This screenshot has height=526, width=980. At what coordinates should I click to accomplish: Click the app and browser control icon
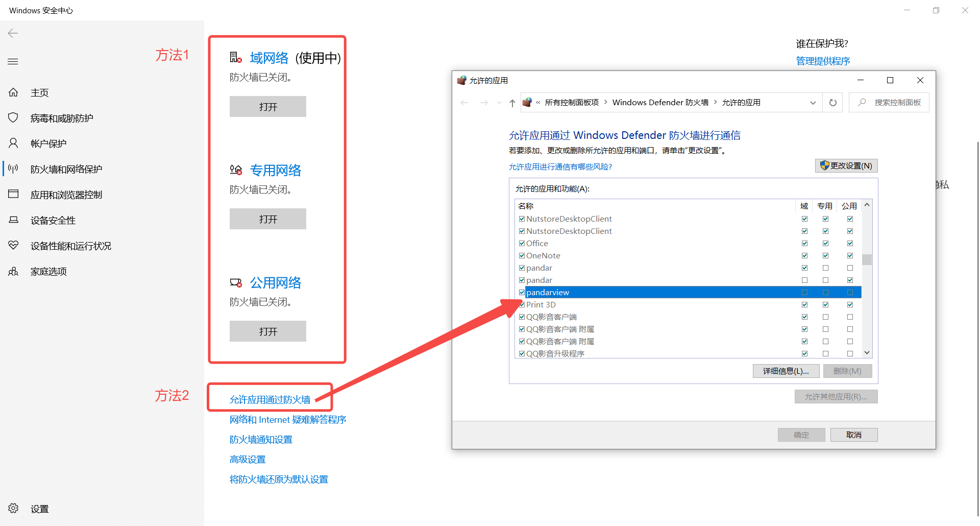(13, 194)
